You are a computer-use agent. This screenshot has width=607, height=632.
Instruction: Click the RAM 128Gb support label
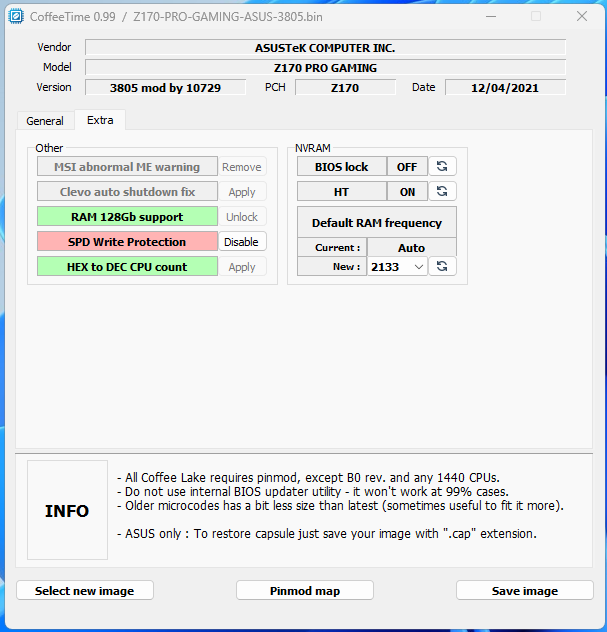click(127, 217)
